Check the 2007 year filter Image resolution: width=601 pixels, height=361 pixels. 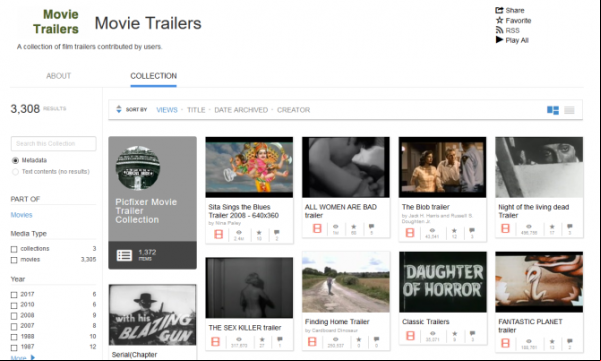tap(14, 326)
